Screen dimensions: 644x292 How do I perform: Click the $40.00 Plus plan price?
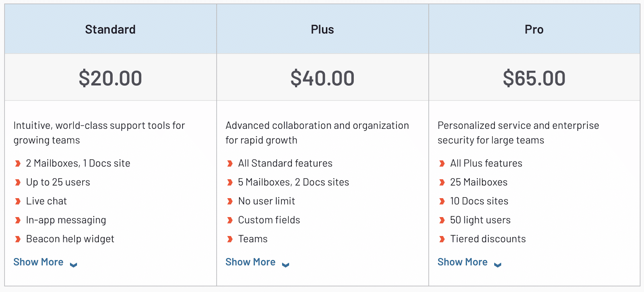322,78
